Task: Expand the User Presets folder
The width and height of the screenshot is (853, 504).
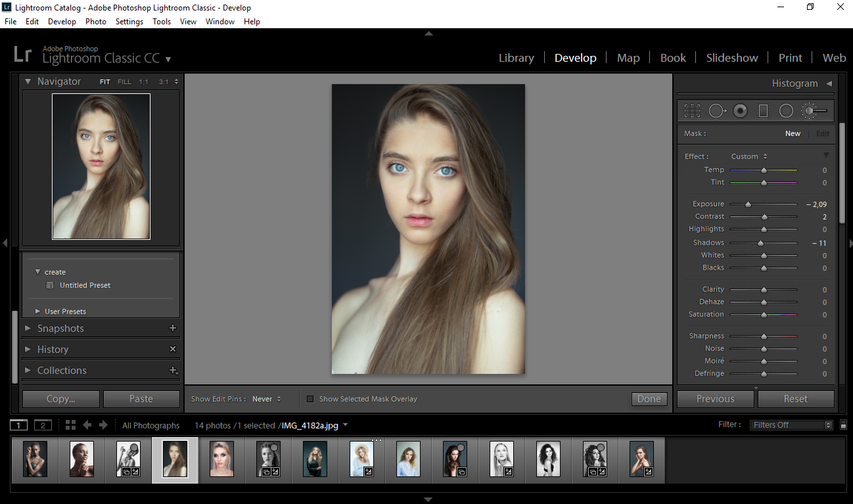Action: [x=37, y=311]
